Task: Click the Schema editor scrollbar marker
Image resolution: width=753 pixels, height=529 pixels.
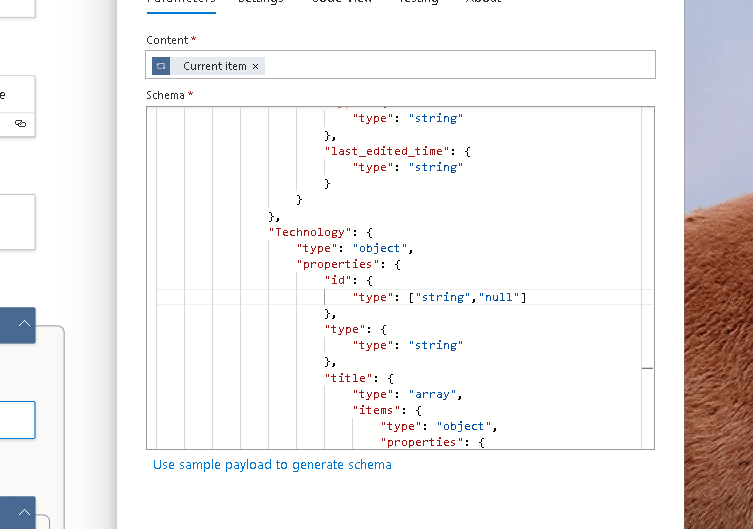Action: tap(647, 368)
